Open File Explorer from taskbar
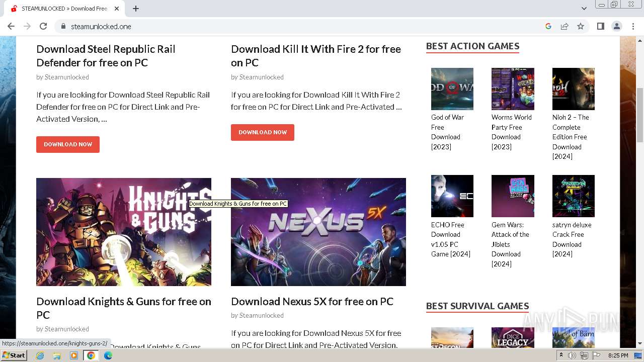 (57, 355)
